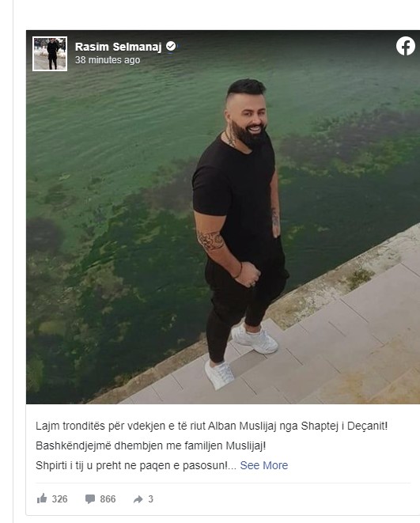420x523 pixels.
Task: Click the comment bubble icon
Action: coord(89,499)
